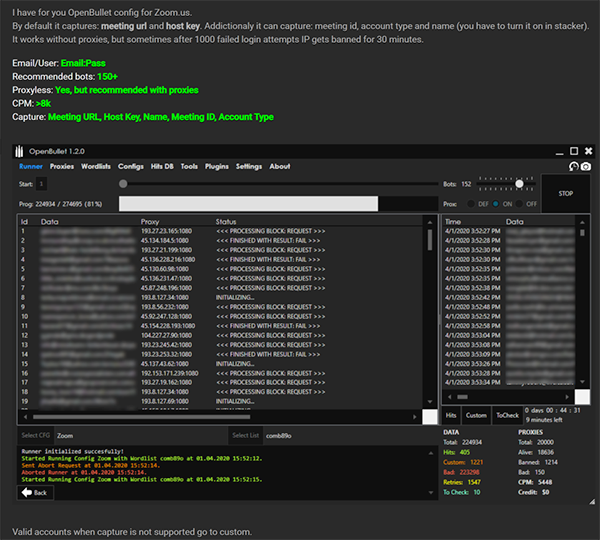Click the Bad 223298 counter
Image resolution: width=600 pixels, height=540 pixels.
coord(461,472)
